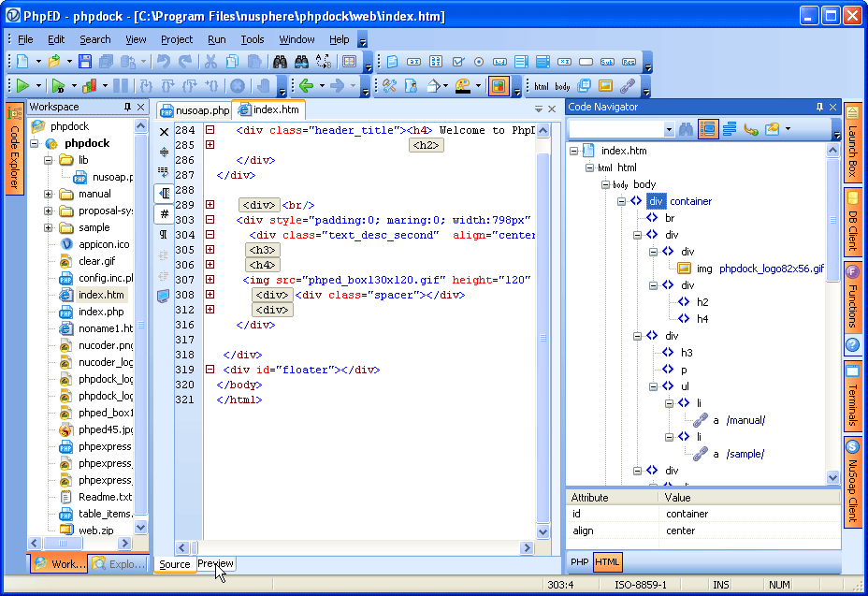Switch to Explorer tab in Workspace
Screen dimensions: 868x596
point(120,564)
